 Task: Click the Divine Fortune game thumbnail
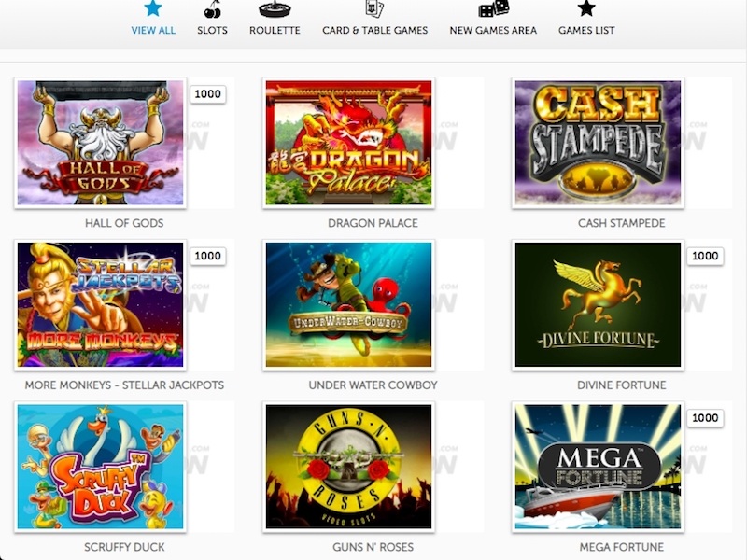point(598,305)
